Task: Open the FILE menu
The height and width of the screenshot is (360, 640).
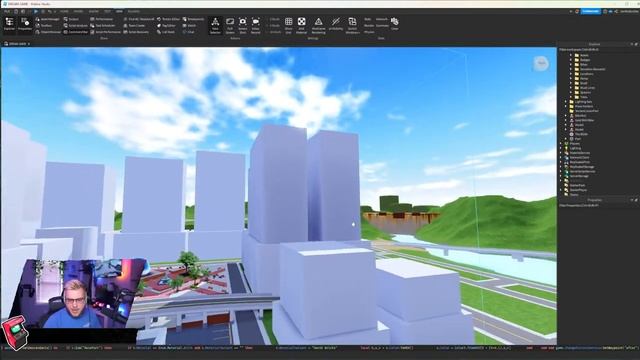Action: [x=7, y=11]
